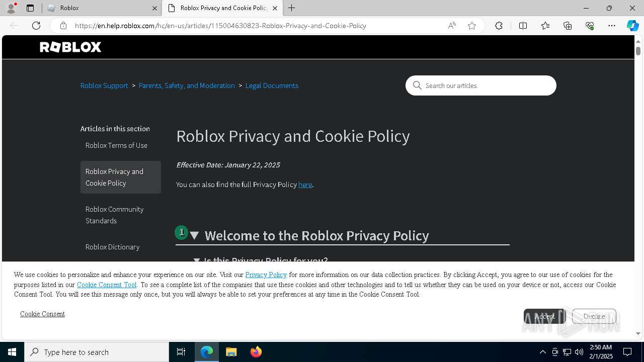Click the Roblox logo in header
Viewport: 644px width, 362px height.
(x=70, y=47)
